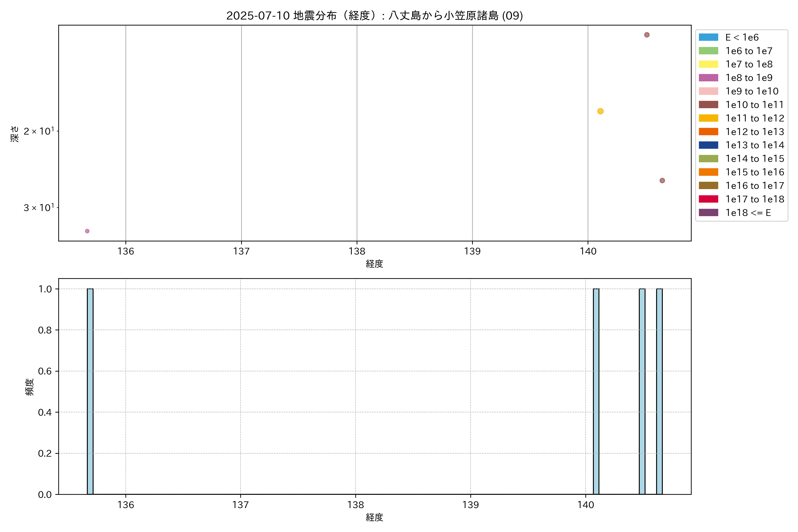Click the 頻度 y-axis label of histogram

(29, 387)
